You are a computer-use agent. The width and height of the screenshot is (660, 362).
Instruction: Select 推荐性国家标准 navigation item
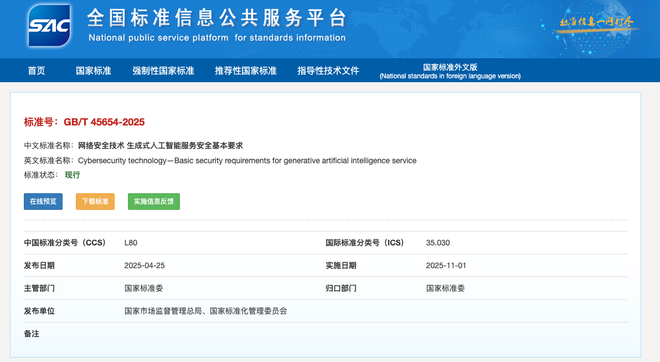pos(246,71)
